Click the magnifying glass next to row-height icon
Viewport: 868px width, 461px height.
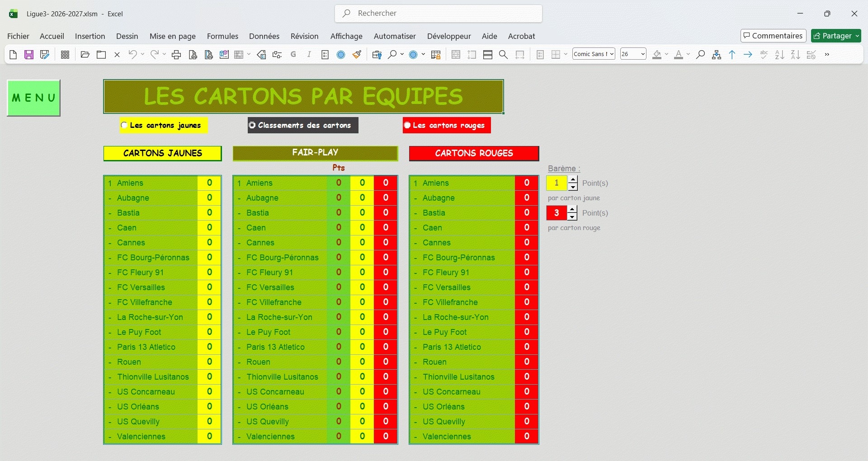pyautogui.click(x=503, y=55)
